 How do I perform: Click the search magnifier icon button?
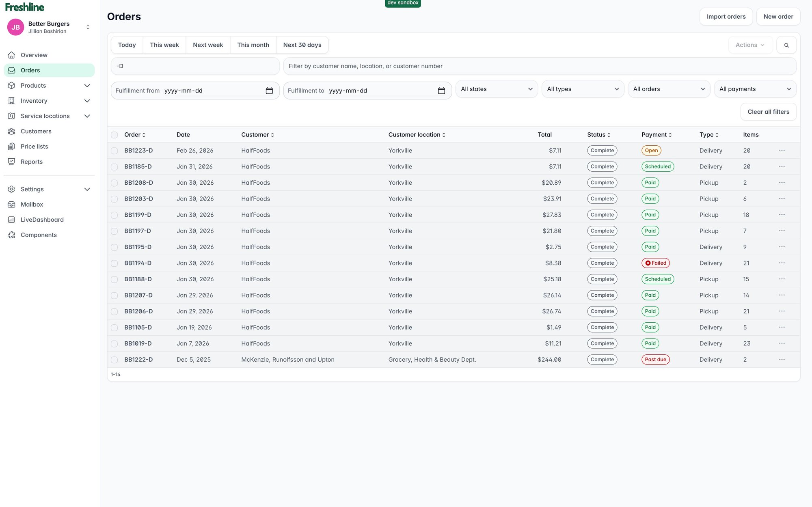786,45
